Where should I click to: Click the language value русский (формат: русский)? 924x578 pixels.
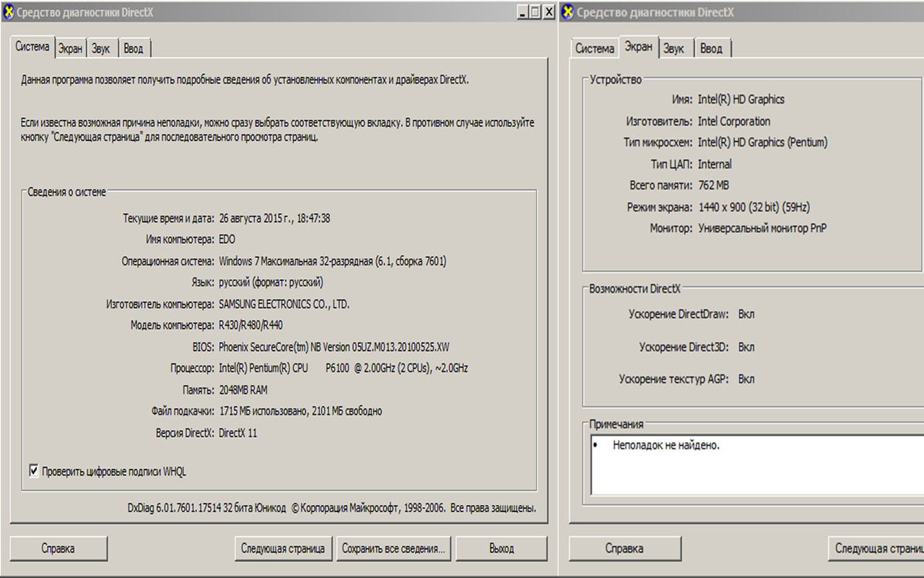tap(271, 282)
